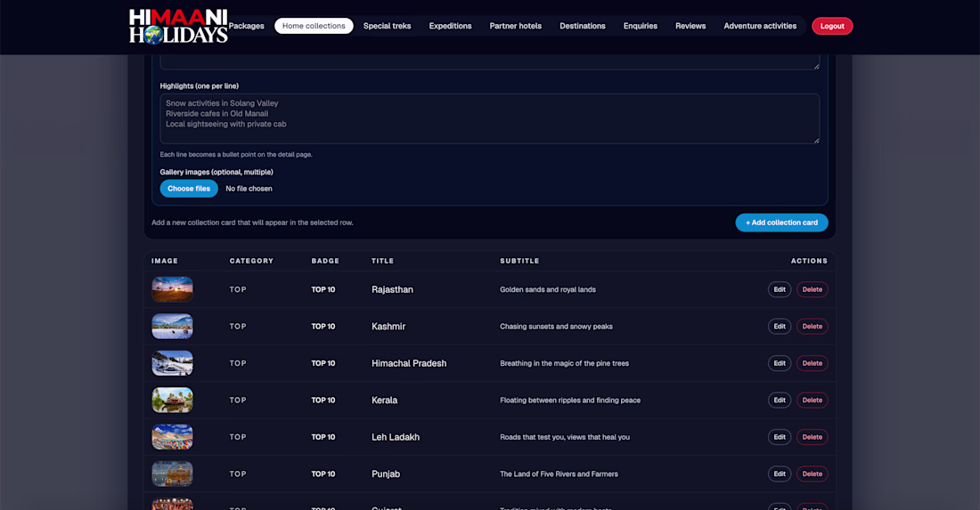Click the TOP category cell in Punjab row
Screen dimensions: 980x510
(x=238, y=474)
